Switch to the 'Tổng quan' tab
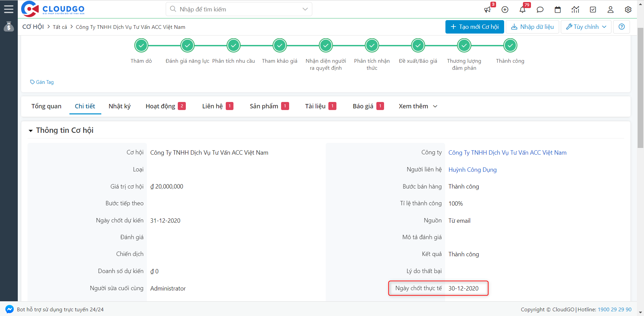The width and height of the screenshot is (644, 316). point(46,106)
